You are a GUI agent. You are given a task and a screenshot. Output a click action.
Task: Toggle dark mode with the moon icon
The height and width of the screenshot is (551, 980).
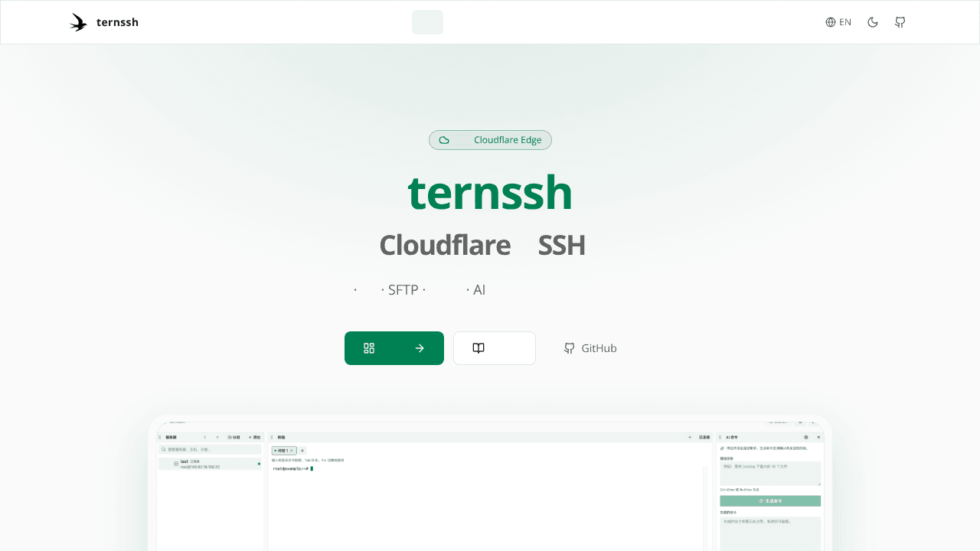[873, 22]
